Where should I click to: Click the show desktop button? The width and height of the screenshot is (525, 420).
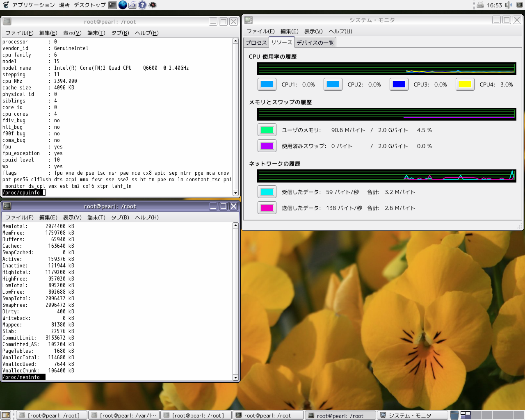[x=6, y=415]
